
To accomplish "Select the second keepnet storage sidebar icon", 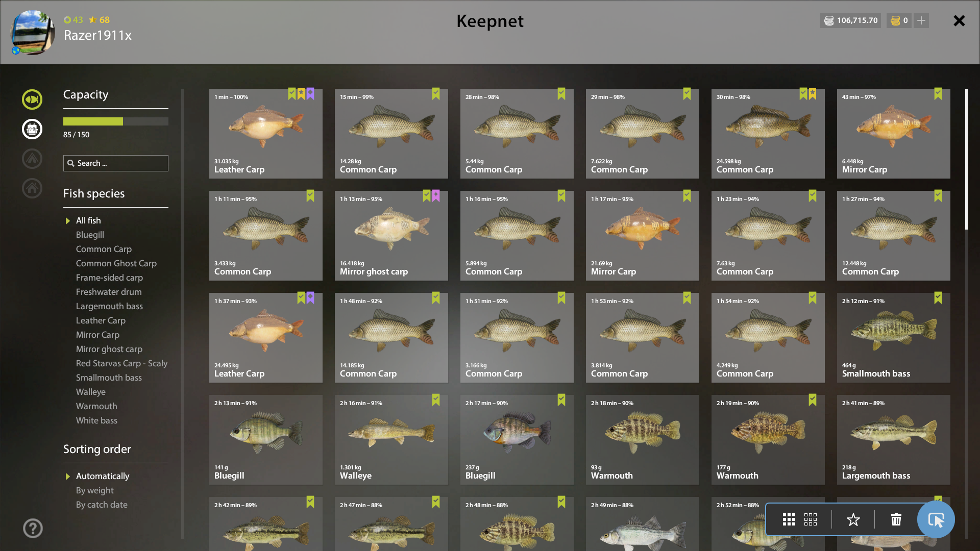I will (x=32, y=129).
